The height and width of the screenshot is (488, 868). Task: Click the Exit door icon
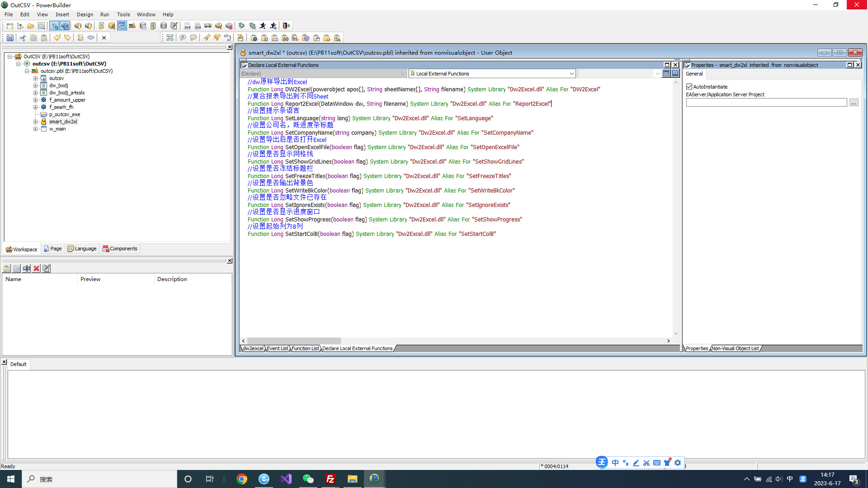(286, 26)
